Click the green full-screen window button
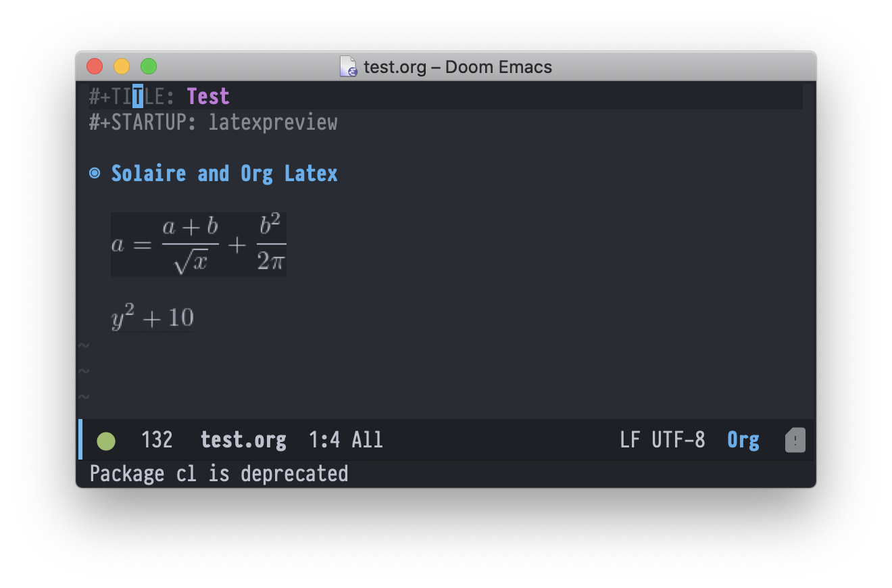Image resolution: width=892 pixels, height=588 pixels. (x=148, y=66)
